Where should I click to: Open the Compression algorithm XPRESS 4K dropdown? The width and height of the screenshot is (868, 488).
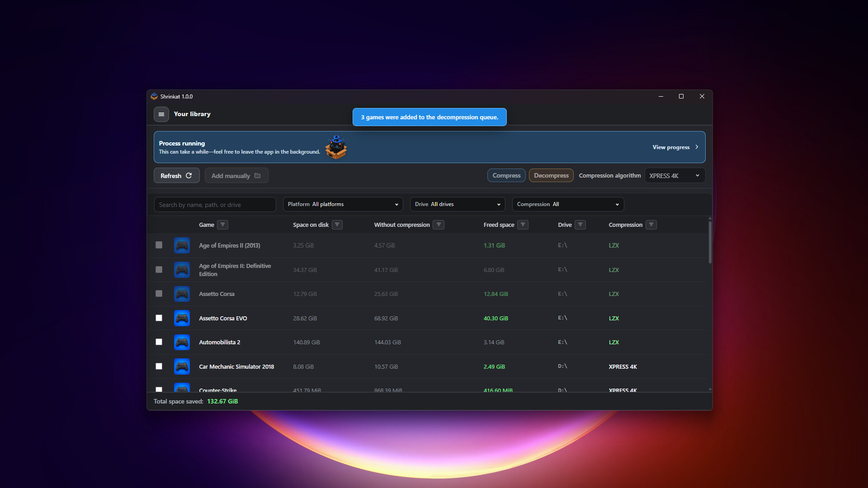(x=675, y=176)
